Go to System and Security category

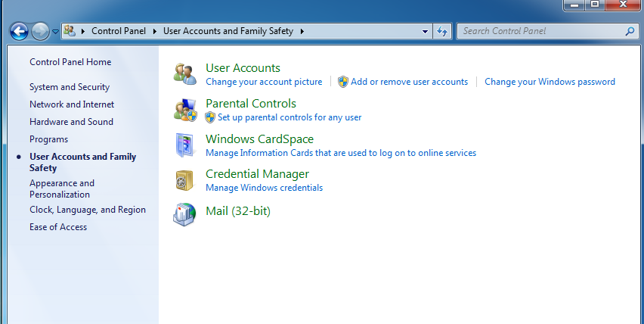point(70,87)
